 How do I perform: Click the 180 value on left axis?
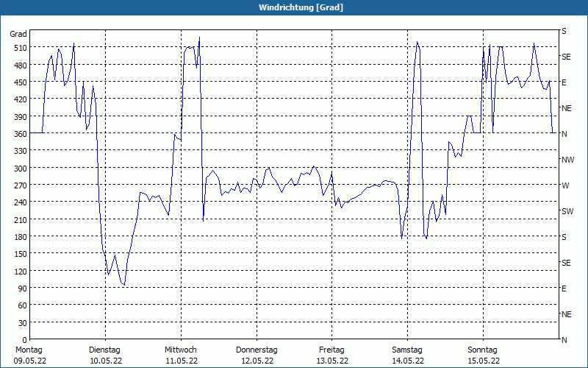[21, 236]
